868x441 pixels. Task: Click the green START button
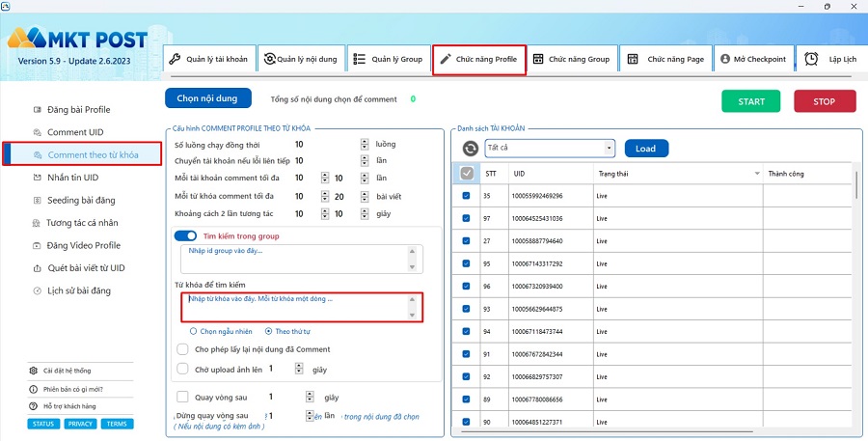click(x=750, y=101)
